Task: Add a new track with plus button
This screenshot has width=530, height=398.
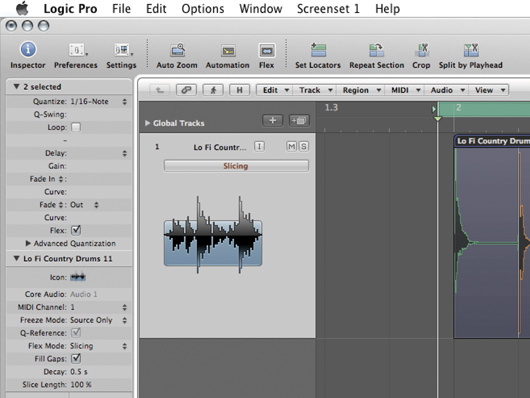Action: pyautogui.click(x=272, y=120)
